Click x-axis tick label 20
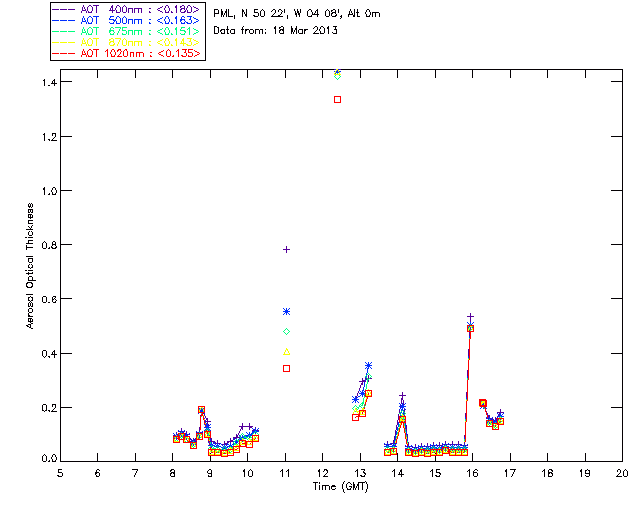The height and width of the screenshot is (512, 640). [x=622, y=473]
